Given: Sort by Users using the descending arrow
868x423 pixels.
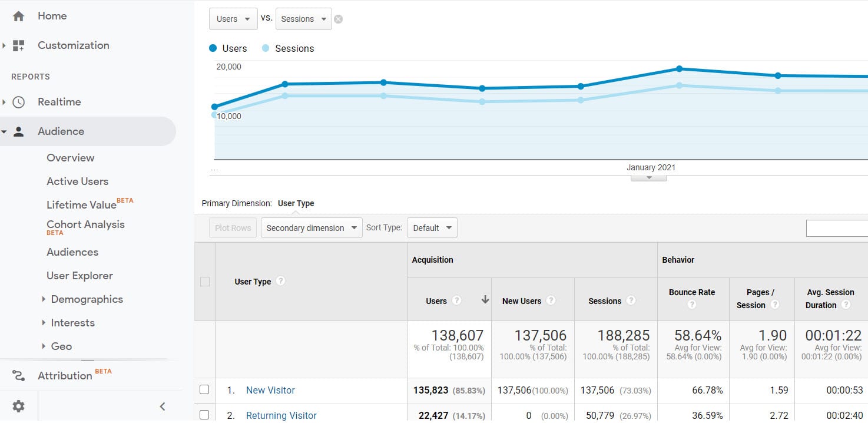Looking at the screenshot, I should (485, 300).
